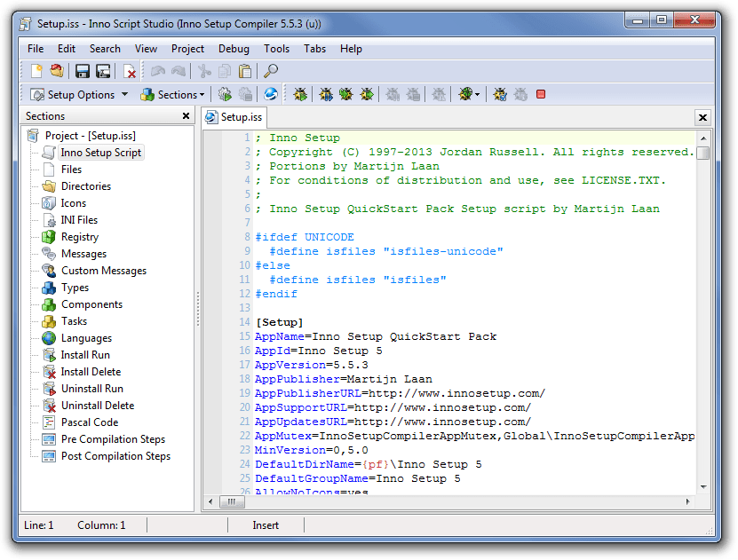Select Registry section
The width and height of the screenshot is (738, 560).
[x=80, y=237]
